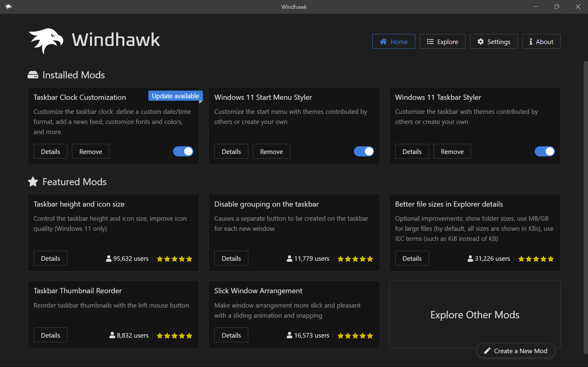Click the Update available badge

176,96
